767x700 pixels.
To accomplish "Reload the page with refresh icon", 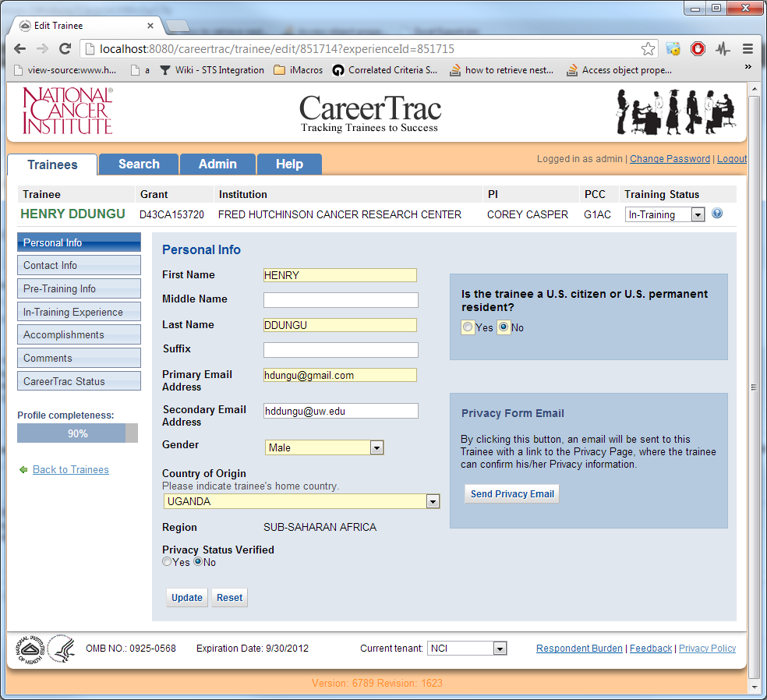I will pos(65,49).
